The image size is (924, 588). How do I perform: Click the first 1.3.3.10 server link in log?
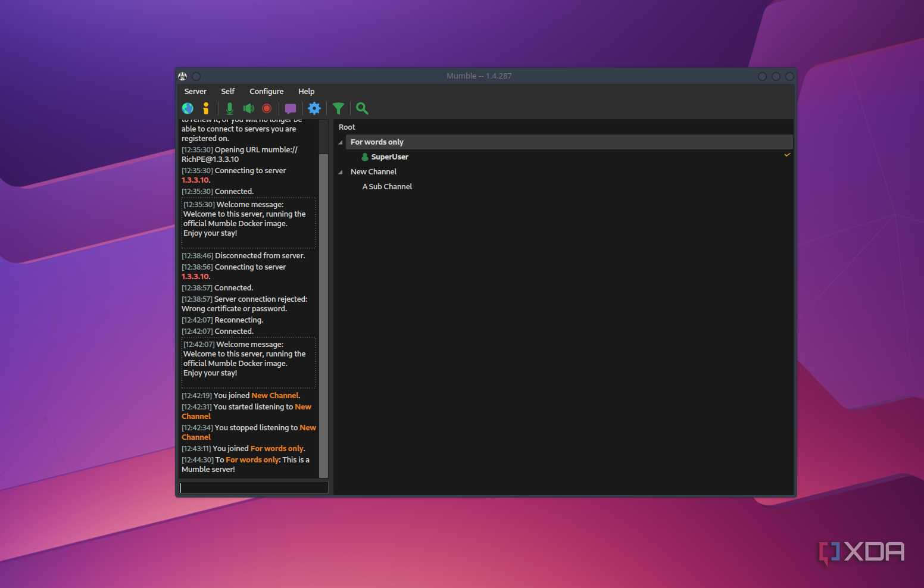click(x=195, y=180)
